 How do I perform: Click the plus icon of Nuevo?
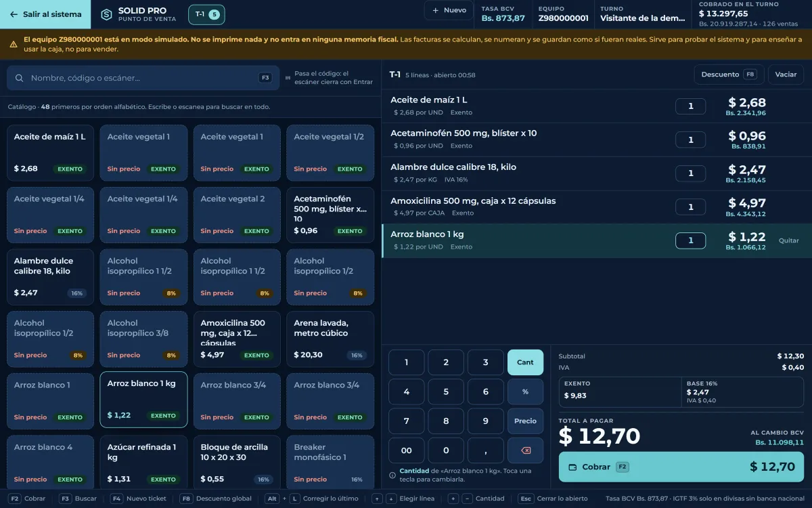click(x=436, y=10)
